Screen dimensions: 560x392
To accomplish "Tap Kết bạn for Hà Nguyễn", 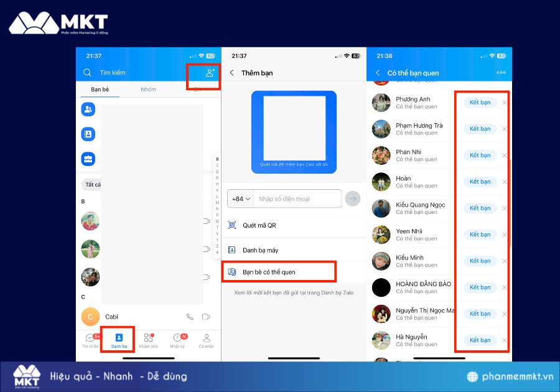I will pyautogui.click(x=480, y=340).
